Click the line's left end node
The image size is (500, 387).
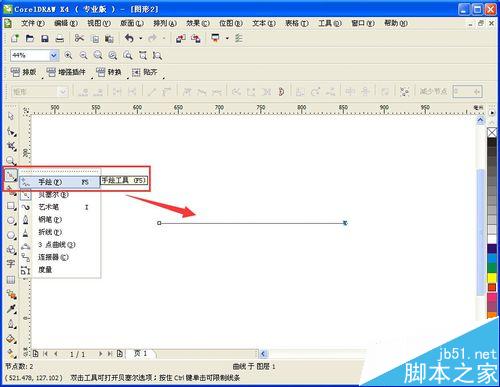pyautogui.click(x=159, y=223)
